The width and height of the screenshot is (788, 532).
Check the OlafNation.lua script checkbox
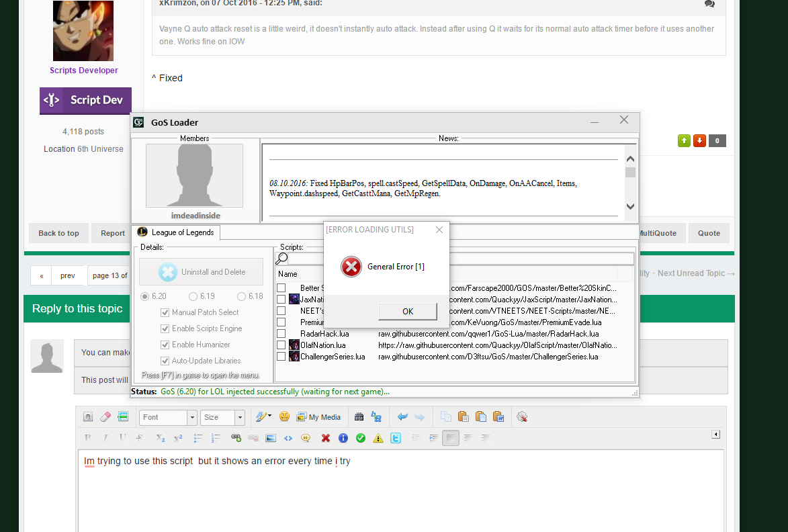(281, 345)
